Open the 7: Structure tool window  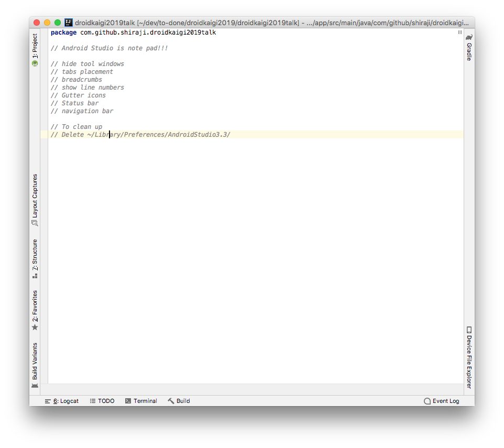tap(35, 259)
